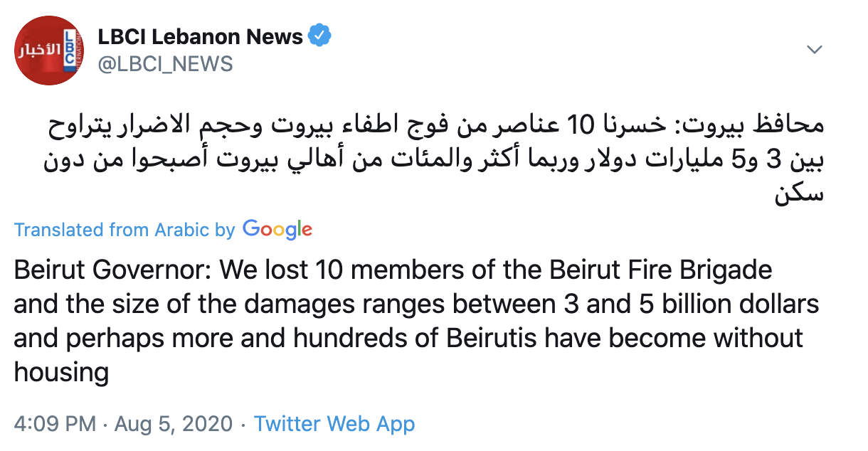Go to the @LBCI_NEWS handle
The image size is (868, 451).
164,64
